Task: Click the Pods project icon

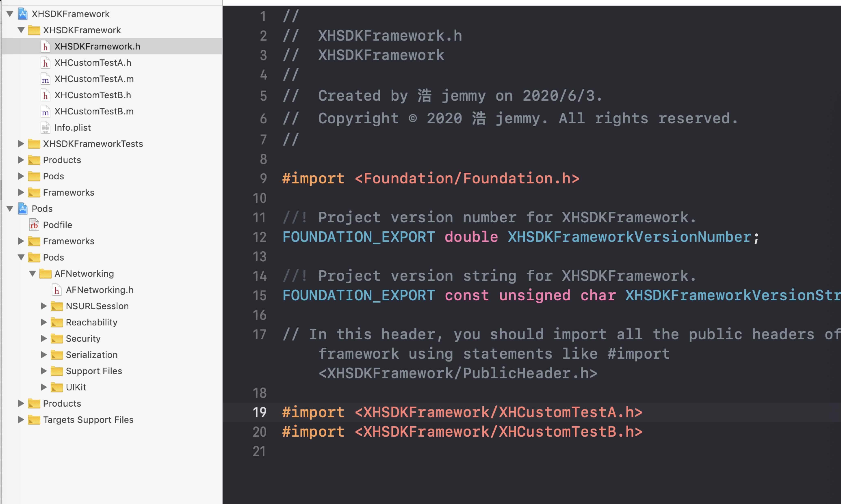Action: (x=22, y=209)
